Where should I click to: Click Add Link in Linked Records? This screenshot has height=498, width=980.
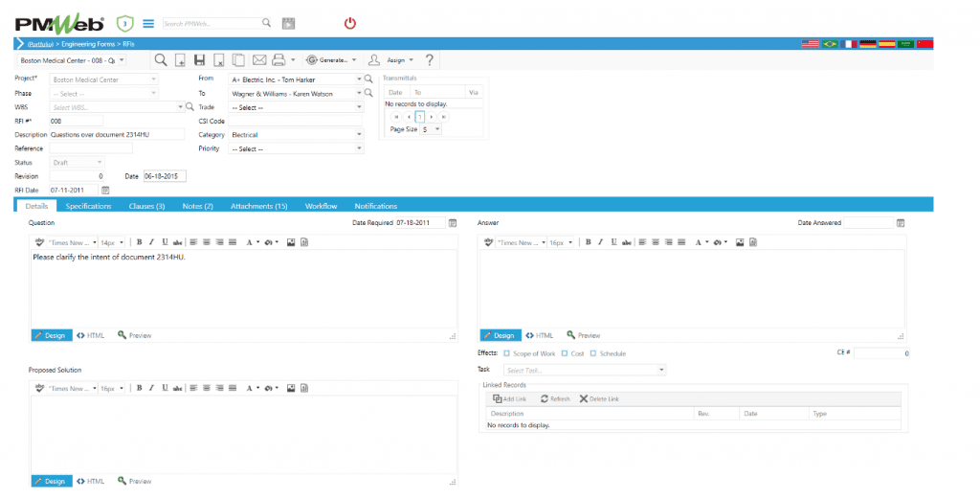[x=509, y=398]
